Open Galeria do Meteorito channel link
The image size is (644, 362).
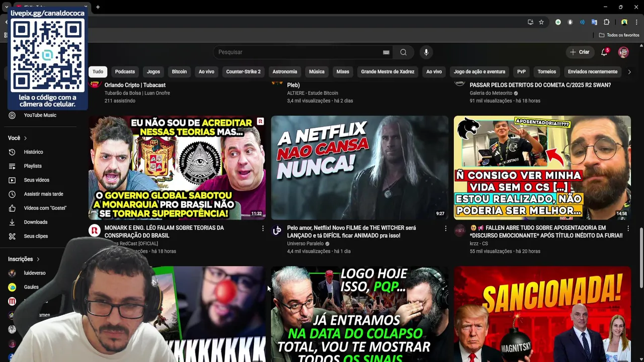[x=491, y=93]
